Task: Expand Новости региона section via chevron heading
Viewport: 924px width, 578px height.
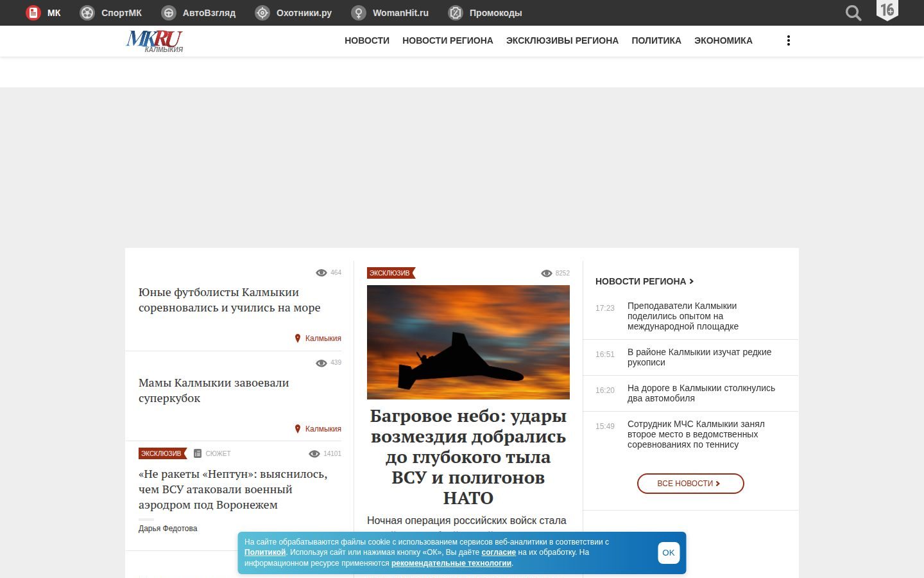Action: pos(644,281)
